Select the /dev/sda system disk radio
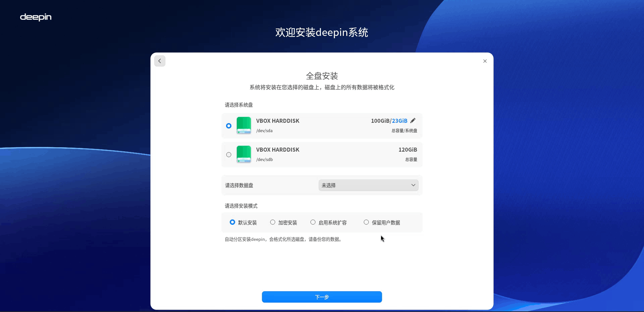Image resolution: width=644 pixels, height=312 pixels. coord(229,126)
